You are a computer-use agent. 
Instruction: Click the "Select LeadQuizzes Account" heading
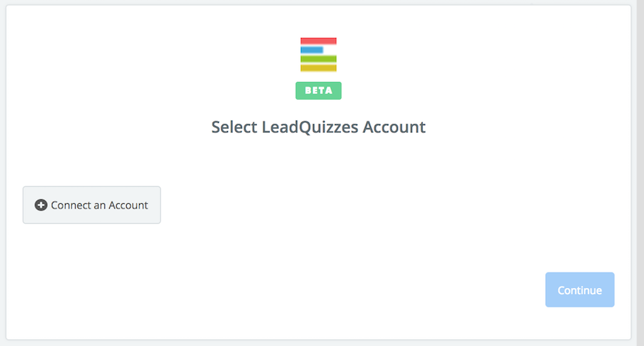[319, 127]
